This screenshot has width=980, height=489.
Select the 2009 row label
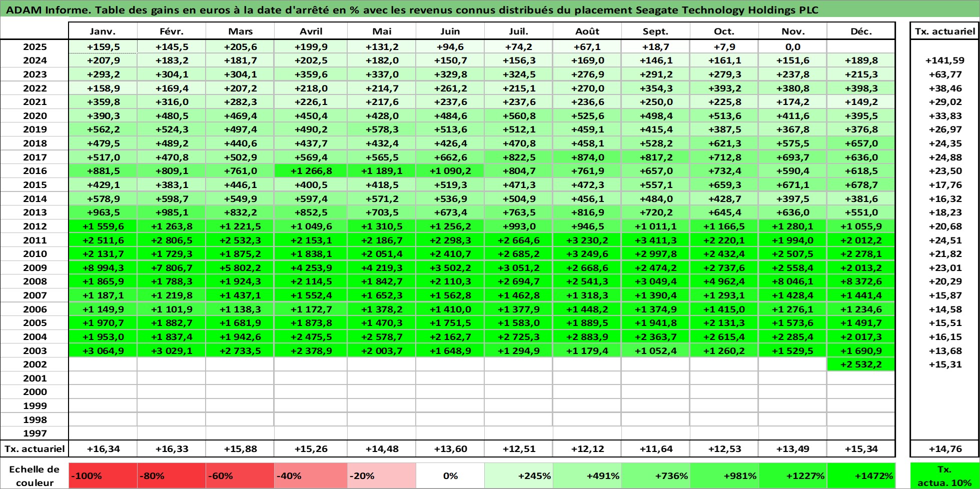coord(35,268)
